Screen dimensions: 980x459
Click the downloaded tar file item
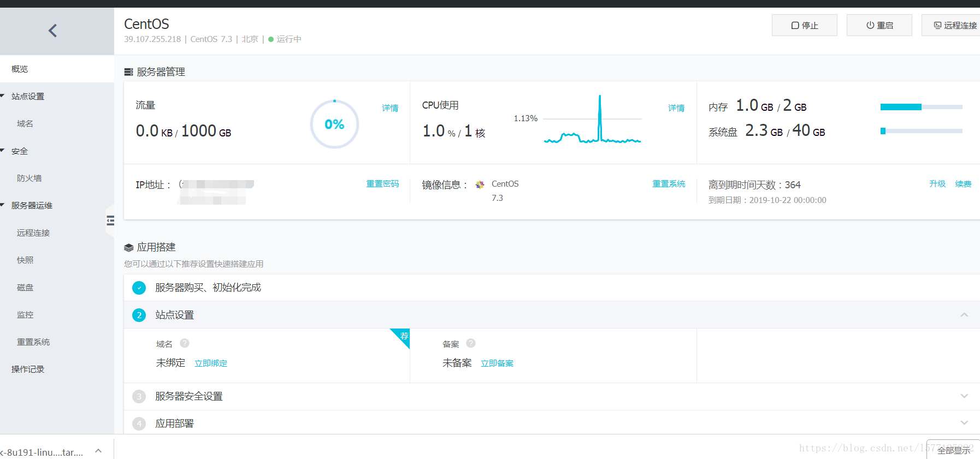(43, 452)
